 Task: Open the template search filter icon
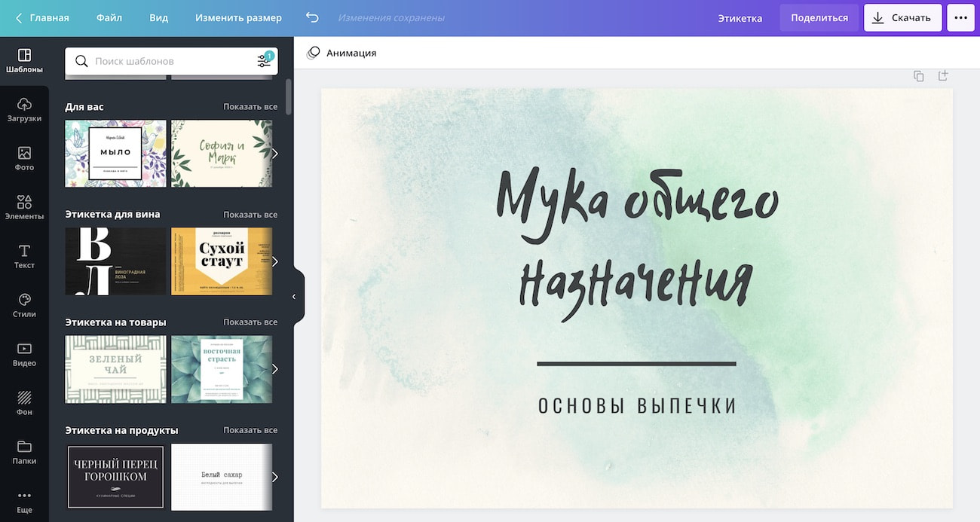(264, 61)
